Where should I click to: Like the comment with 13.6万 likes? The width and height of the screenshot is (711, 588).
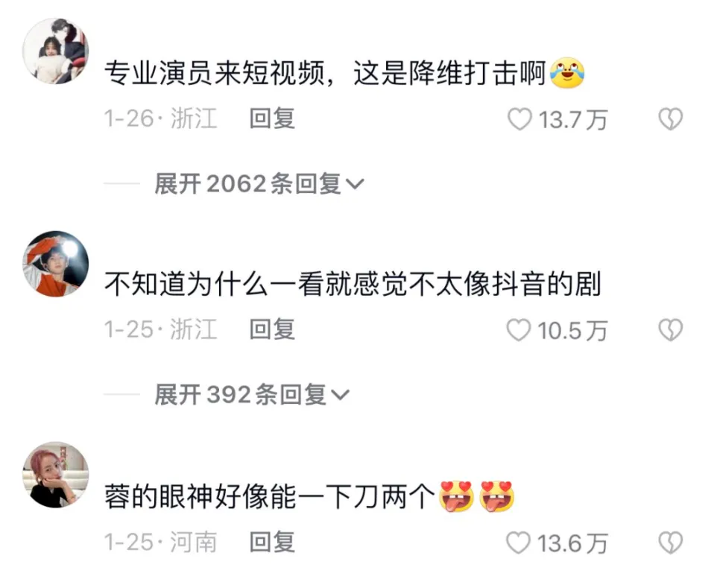pyautogui.click(x=518, y=543)
